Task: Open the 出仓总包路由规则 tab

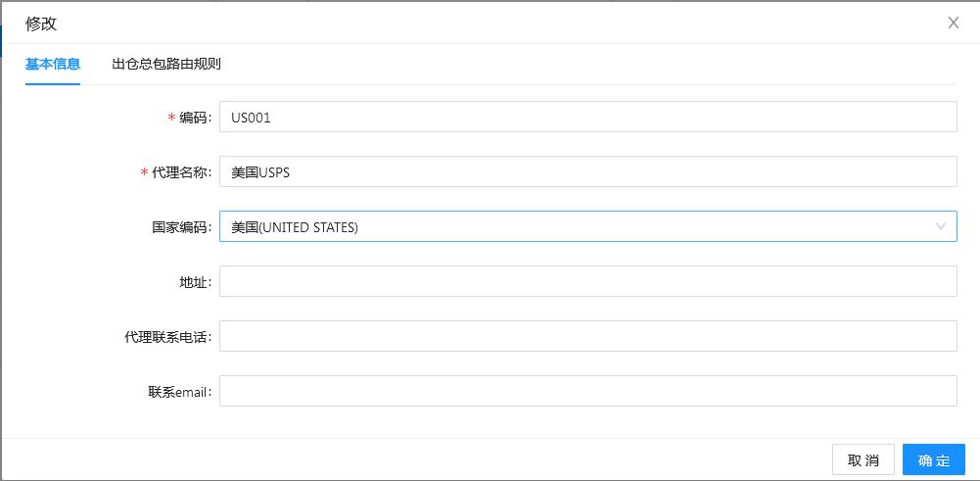Action: pos(166,64)
